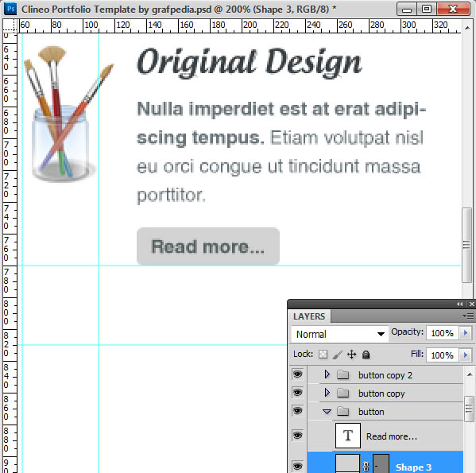Select the Read more... layer name

coord(392,436)
